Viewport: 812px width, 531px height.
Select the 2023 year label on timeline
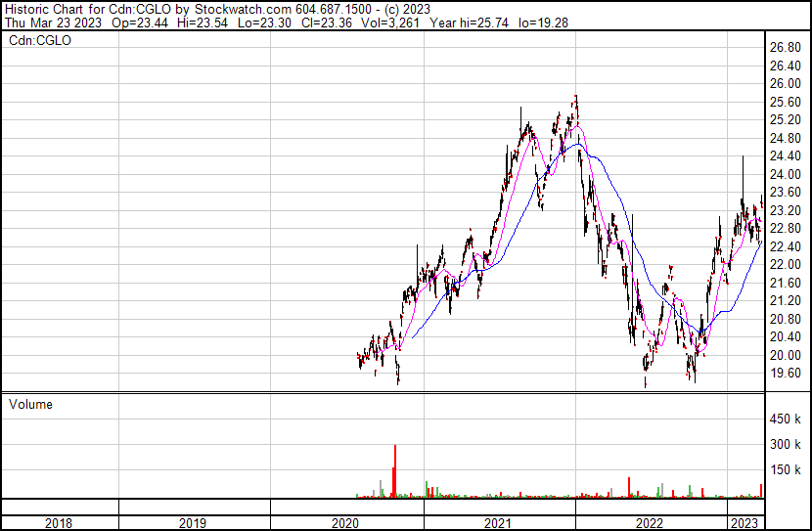coord(746,523)
